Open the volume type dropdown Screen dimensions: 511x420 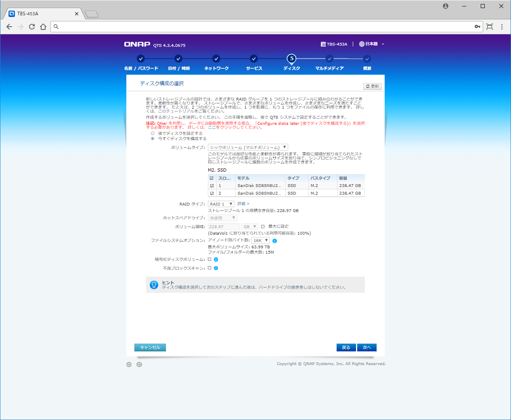pos(248,147)
